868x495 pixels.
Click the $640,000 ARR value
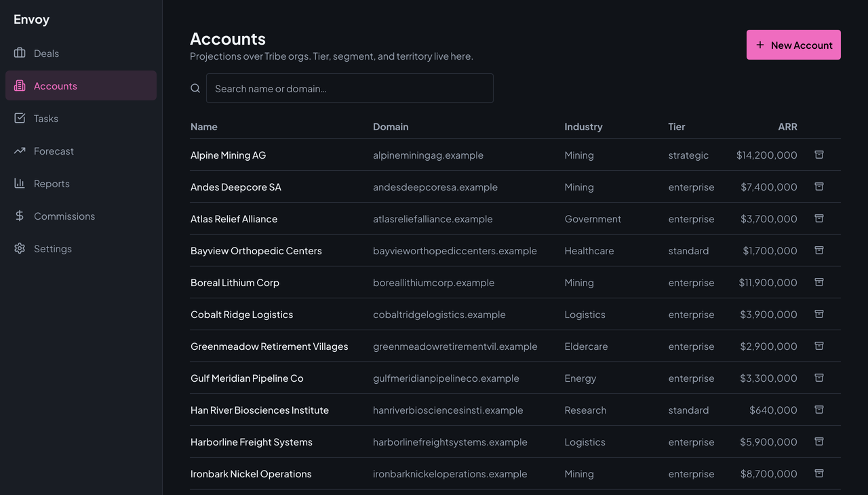click(773, 410)
